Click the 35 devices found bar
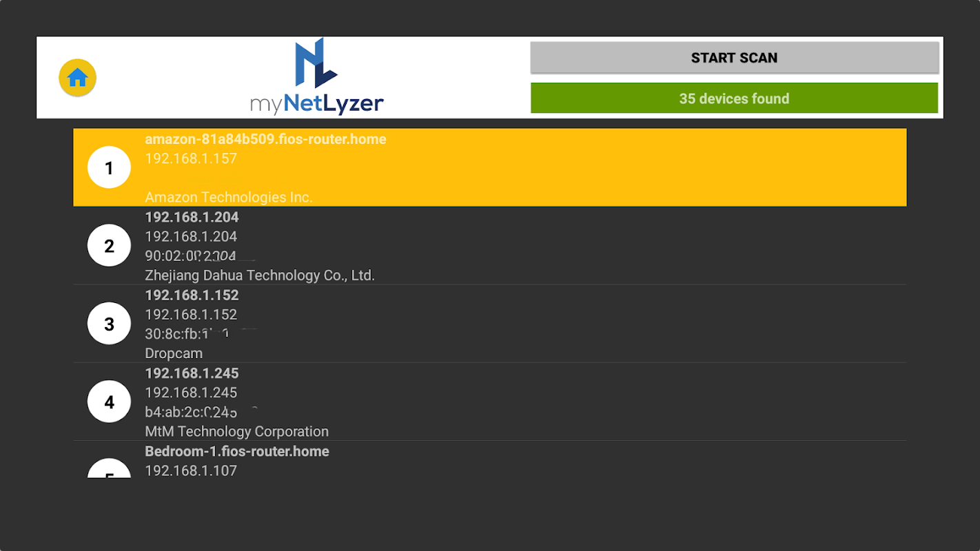This screenshot has width=980, height=551. 734,98
